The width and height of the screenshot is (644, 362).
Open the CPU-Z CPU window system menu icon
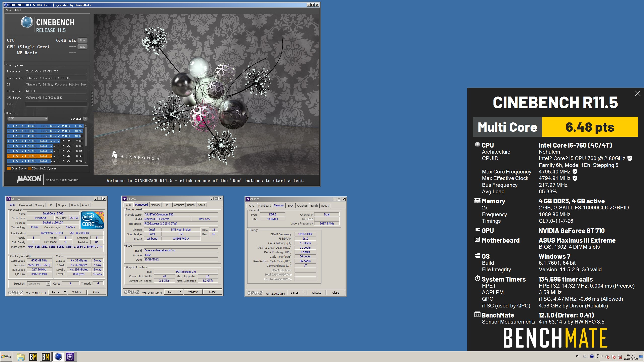tap(8, 199)
